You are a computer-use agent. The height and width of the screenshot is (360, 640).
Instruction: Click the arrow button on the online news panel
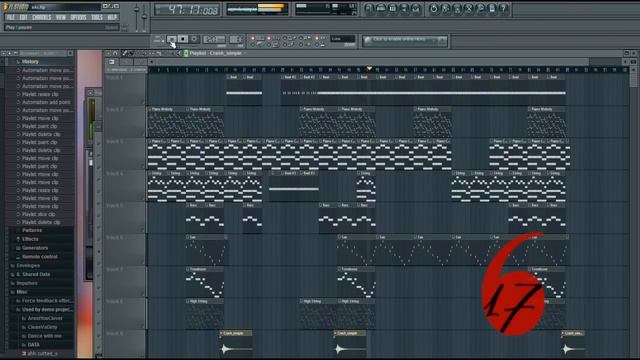tap(442, 40)
